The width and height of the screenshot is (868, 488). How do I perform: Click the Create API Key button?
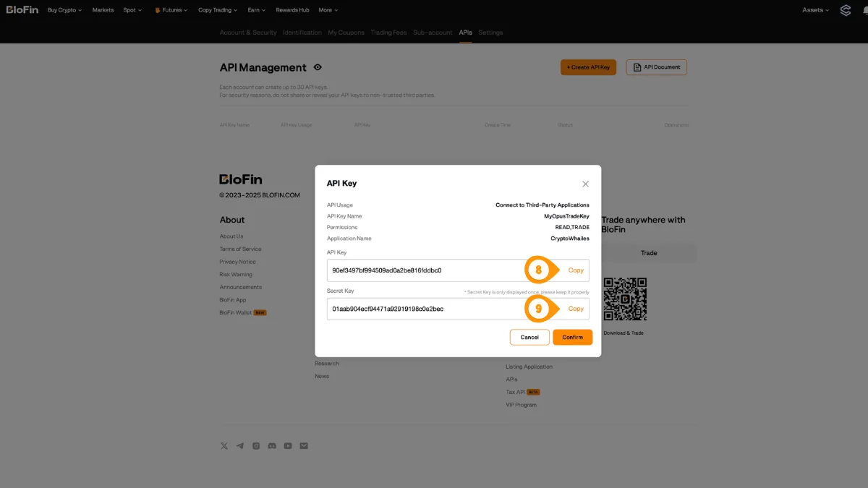pyautogui.click(x=588, y=67)
